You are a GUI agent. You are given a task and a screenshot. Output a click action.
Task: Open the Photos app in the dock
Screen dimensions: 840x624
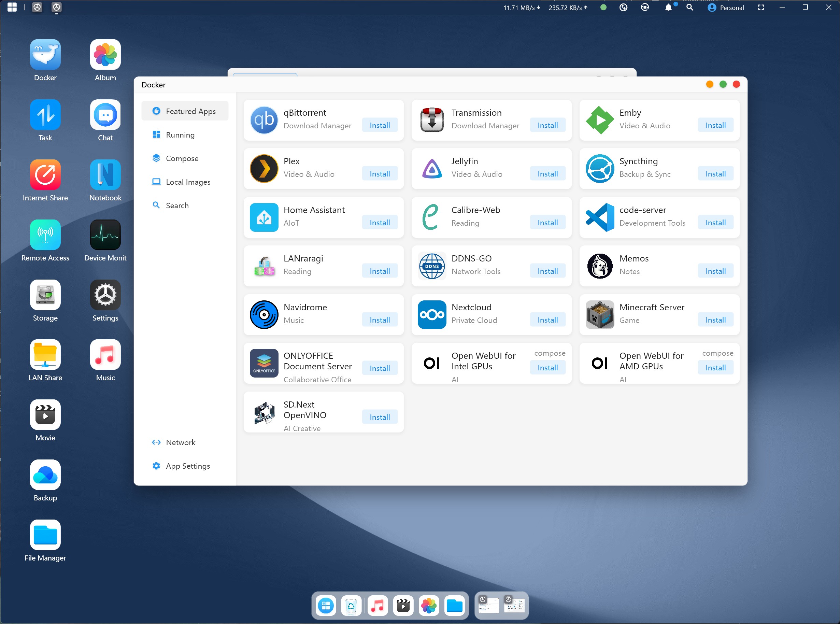[429, 606]
